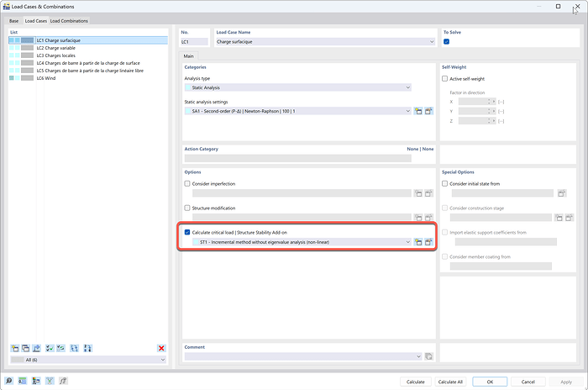Screen dimensions: 588x390
Task: Create new static analysis settings
Action: (417, 110)
